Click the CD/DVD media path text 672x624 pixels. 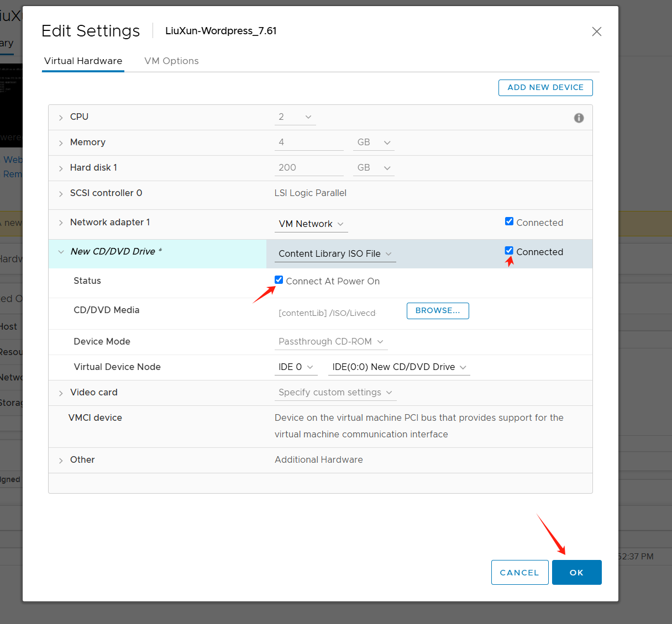[x=327, y=313]
